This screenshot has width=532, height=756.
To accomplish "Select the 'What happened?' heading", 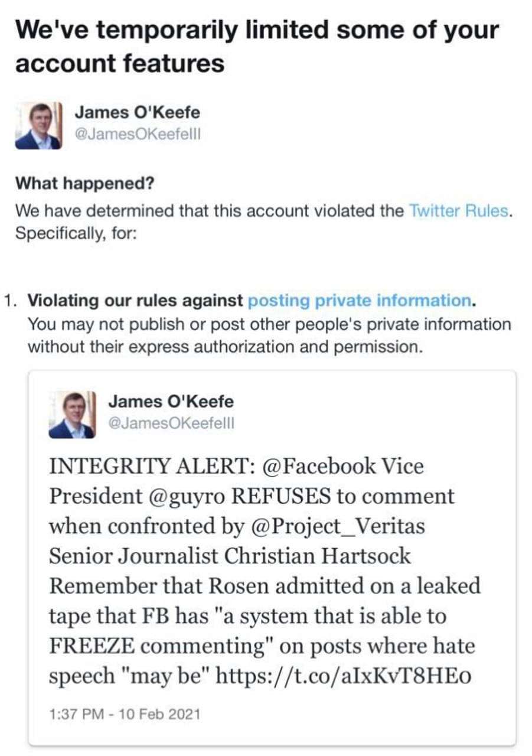I will (x=84, y=183).
